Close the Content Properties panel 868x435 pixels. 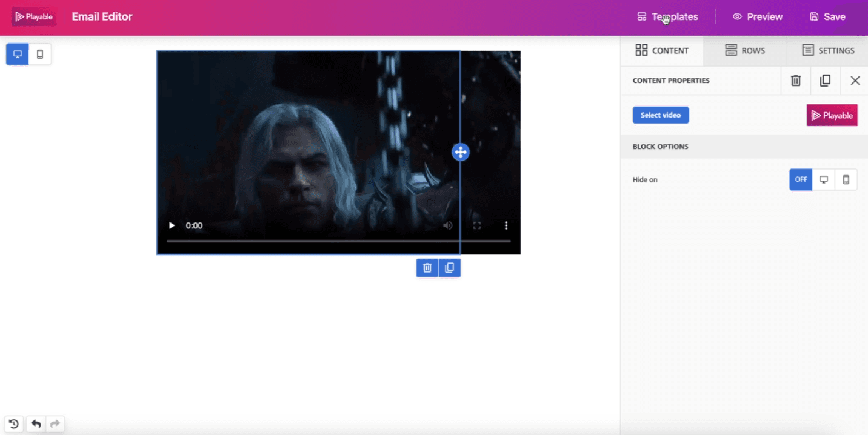(x=855, y=81)
